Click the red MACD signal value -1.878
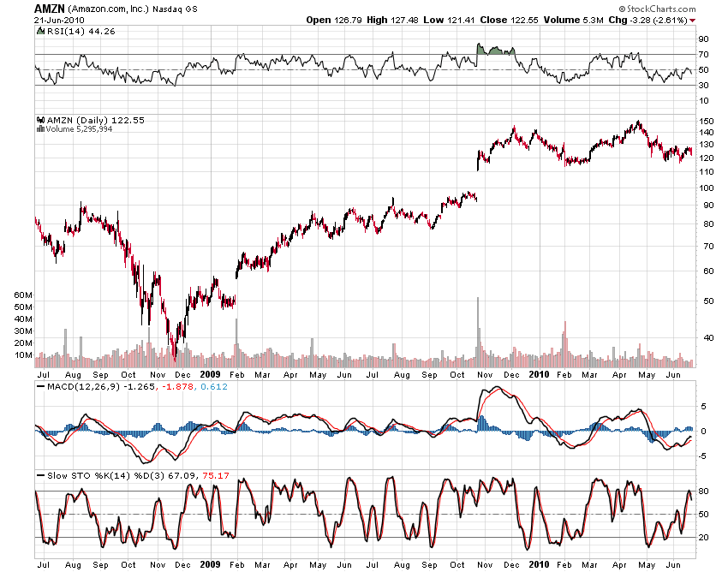 coord(177,386)
